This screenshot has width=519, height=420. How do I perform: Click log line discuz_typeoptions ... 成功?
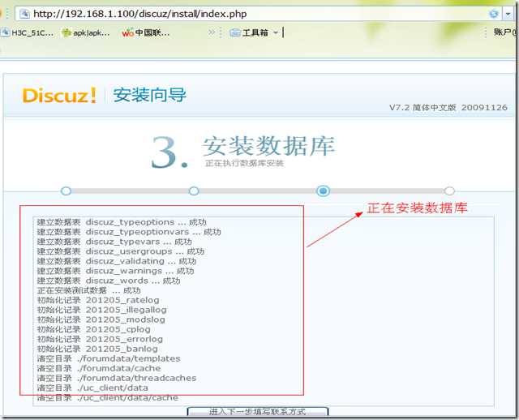(122, 222)
